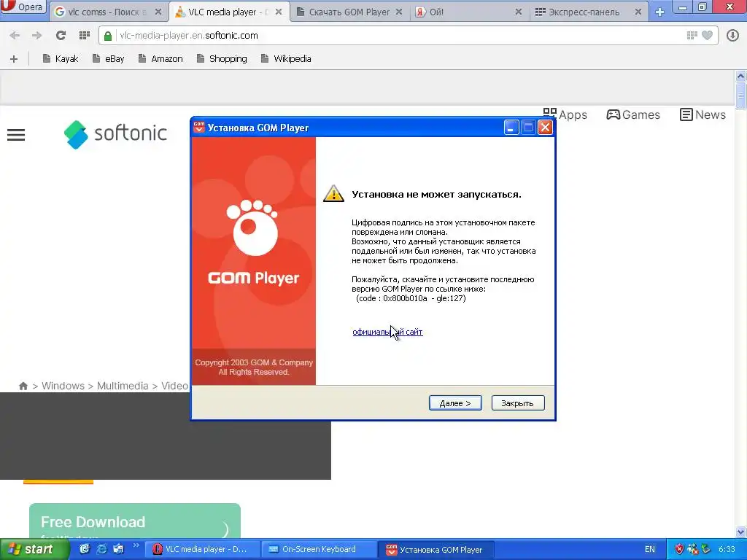Click the home breadcrumb icon
The width and height of the screenshot is (747, 560).
click(x=23, y=386)
